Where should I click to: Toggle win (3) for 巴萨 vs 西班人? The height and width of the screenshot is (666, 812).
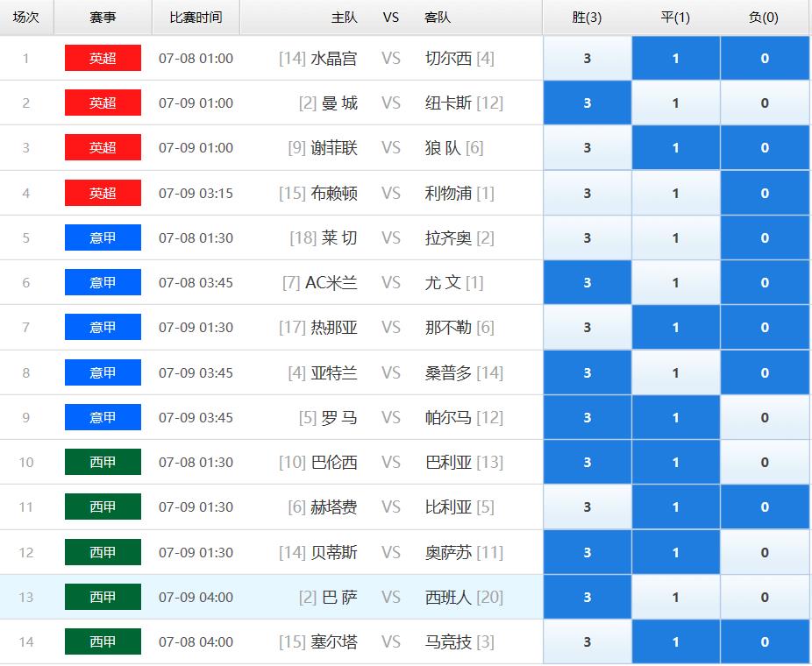[x=588, y=597]
